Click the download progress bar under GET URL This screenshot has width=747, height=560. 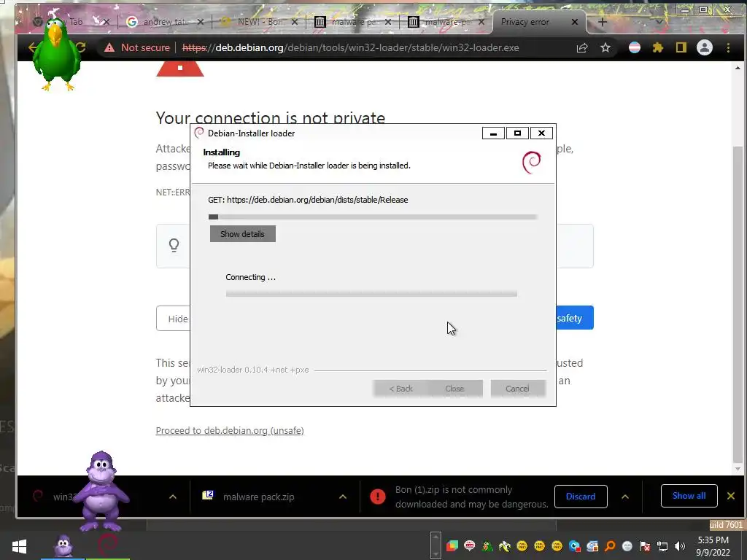tap(373, 217)
